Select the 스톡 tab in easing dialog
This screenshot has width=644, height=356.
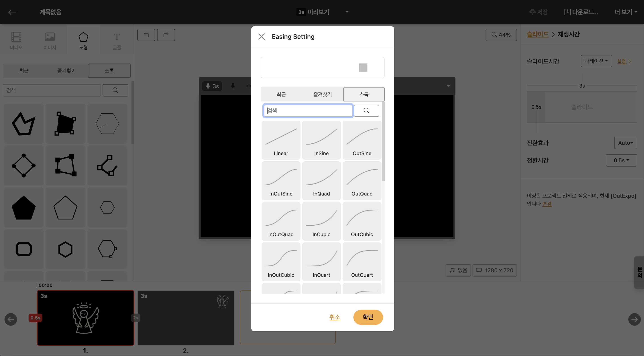(364, 94)
